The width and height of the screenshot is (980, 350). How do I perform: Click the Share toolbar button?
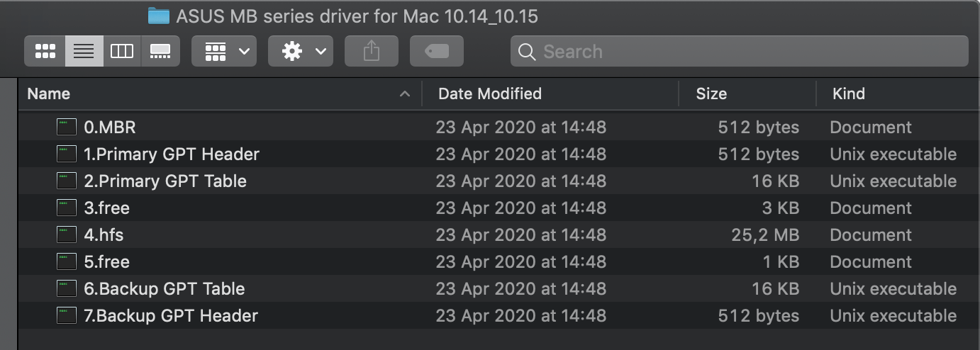(x=372, y=51)
